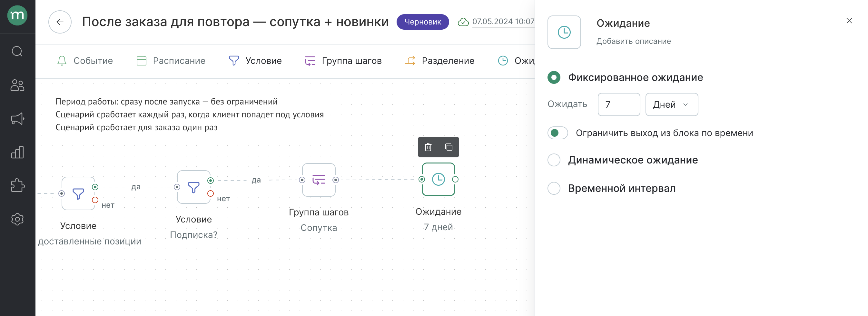Screen dimensions: 868x316
Task: Click Добавить описание in panel
Action: [634, 41]
